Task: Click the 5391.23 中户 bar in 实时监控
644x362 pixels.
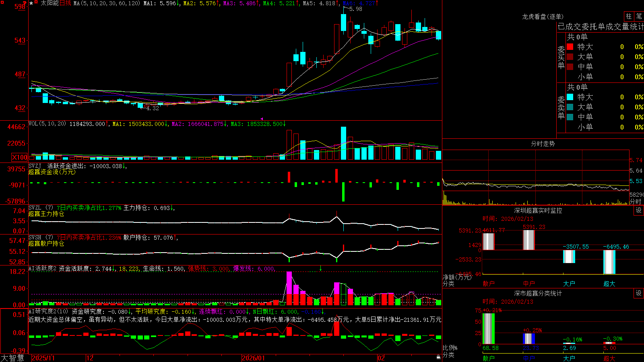Action: 528,240
